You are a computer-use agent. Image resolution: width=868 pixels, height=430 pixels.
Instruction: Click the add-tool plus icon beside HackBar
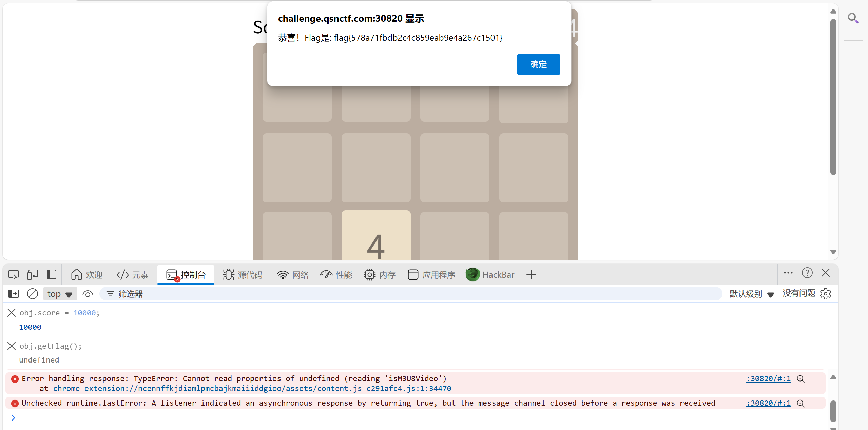click(531, 275)
